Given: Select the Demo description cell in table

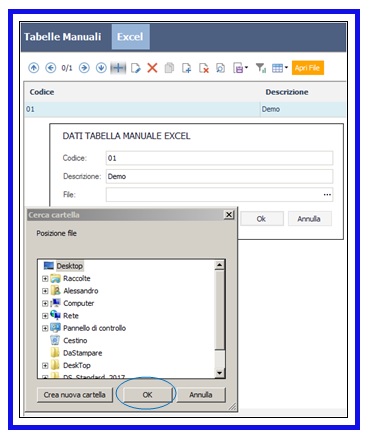Looking at the screenshot, I should coord(303,109).
